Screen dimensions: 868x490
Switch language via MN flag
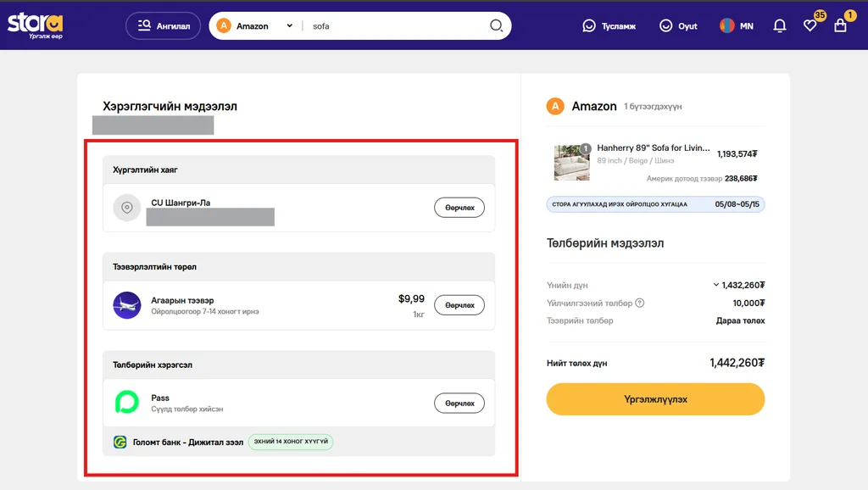(737, 26)
